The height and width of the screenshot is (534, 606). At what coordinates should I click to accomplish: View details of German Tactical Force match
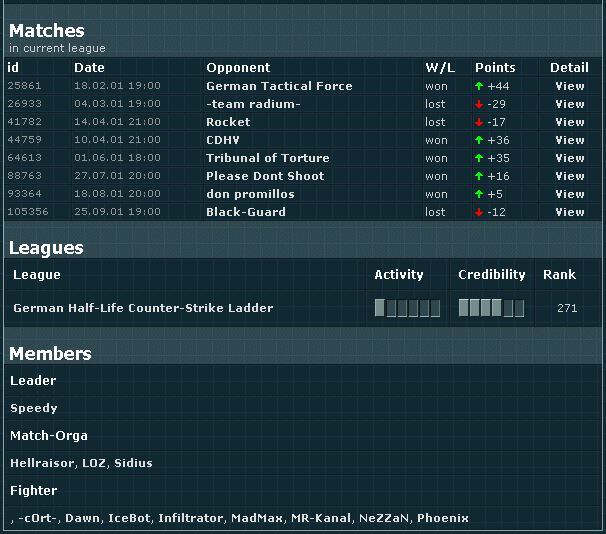coord(569,86)
